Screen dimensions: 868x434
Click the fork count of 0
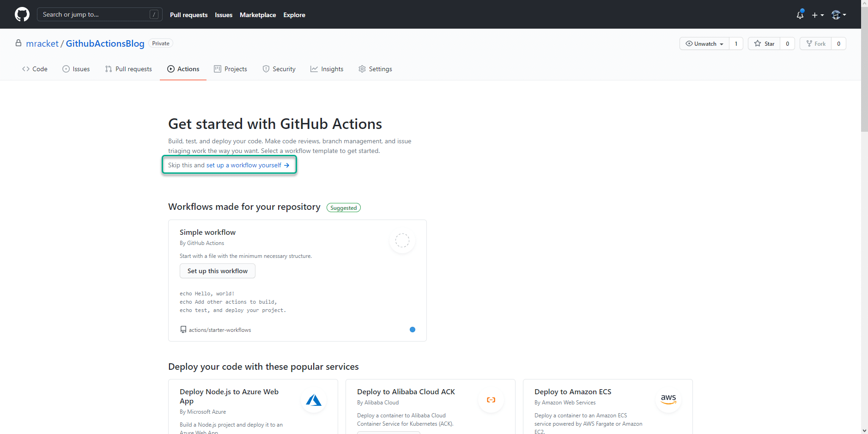[x=838, y=43]
